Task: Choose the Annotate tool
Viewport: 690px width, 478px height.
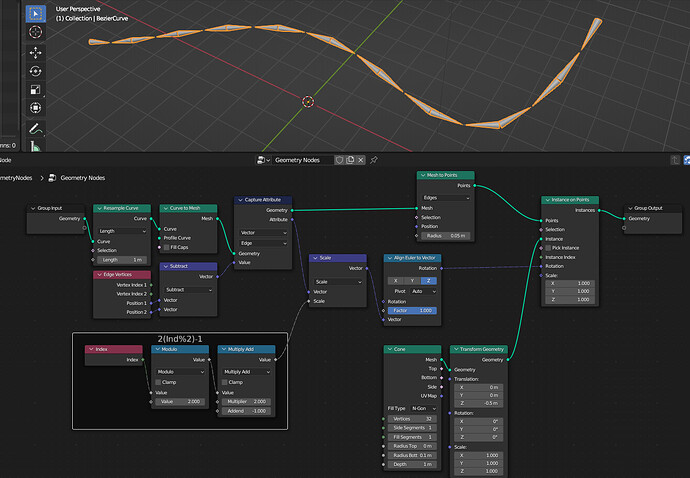Action: point(36,129)
